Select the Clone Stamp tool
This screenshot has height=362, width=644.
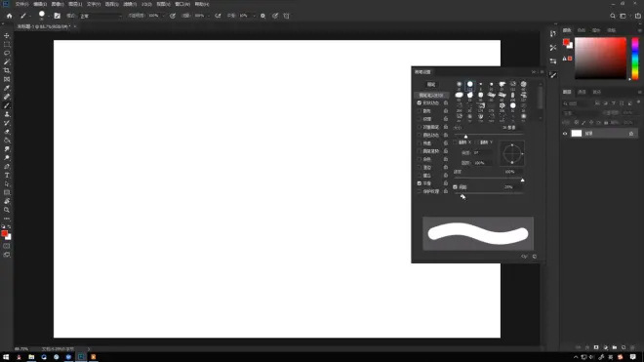[x=7, y=114]
